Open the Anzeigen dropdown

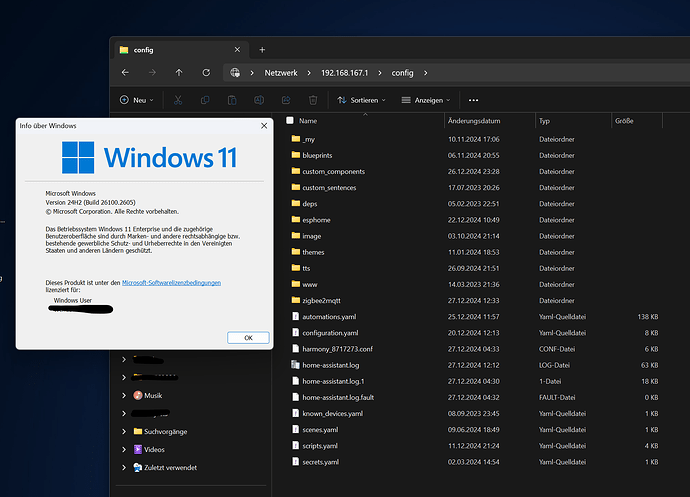426,100
